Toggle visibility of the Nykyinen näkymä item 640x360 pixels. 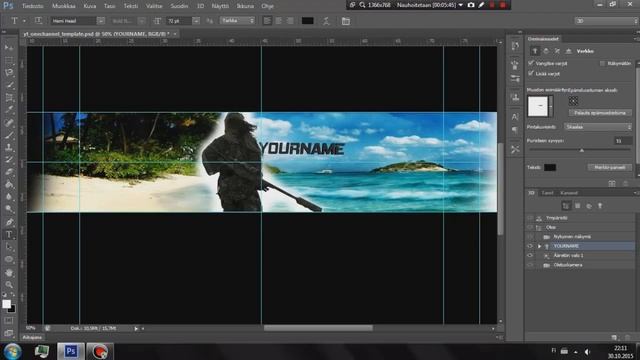530,237
